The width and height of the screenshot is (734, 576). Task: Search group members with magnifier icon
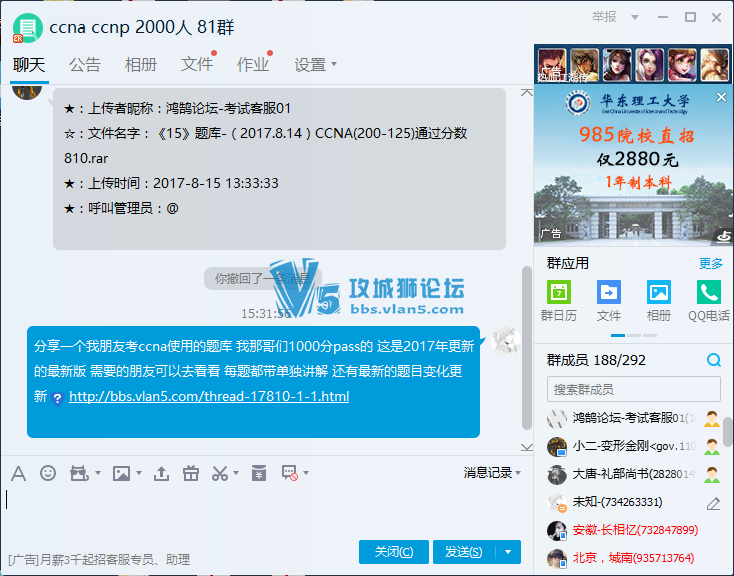point(714,361)
